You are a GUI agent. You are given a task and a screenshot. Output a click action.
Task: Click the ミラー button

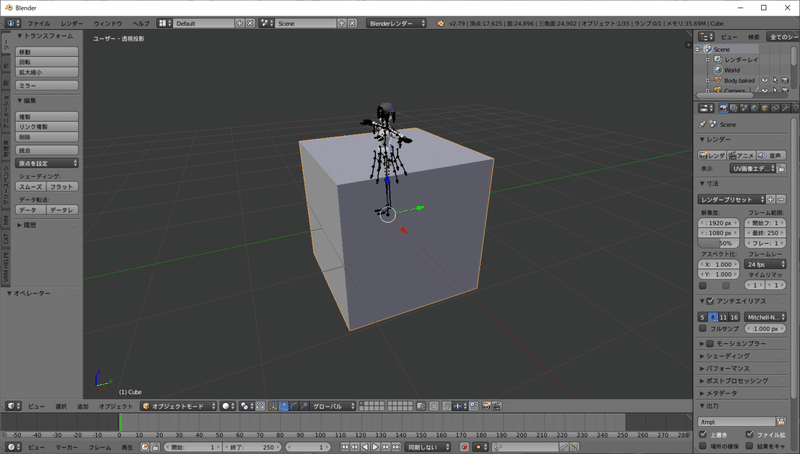pos(47,85)
